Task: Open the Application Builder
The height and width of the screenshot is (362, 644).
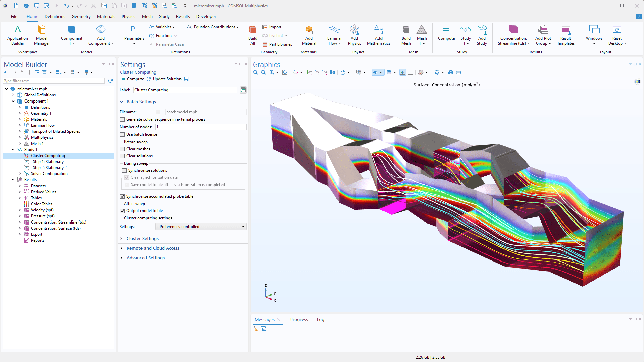Action: click(x=17, y=35)
